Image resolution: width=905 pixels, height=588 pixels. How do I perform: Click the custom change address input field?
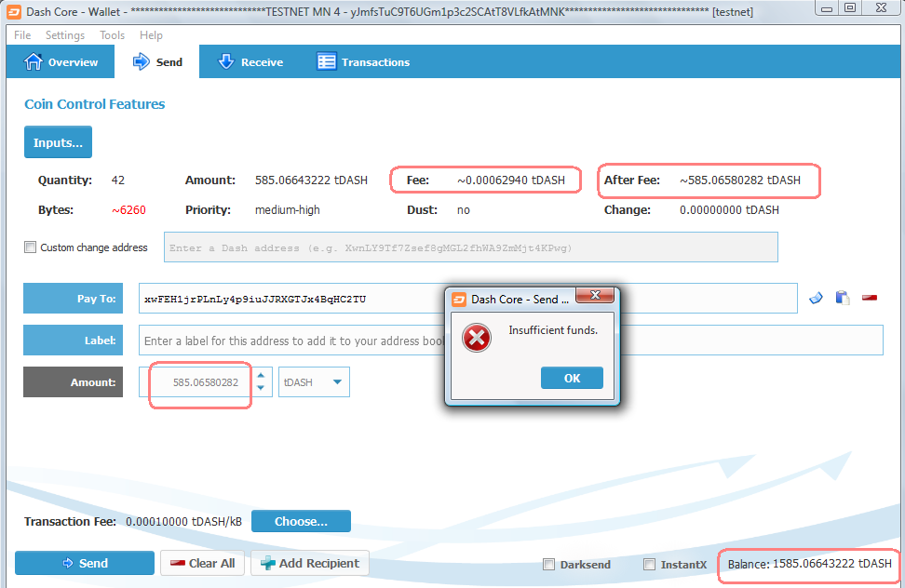tap(471, 247)
